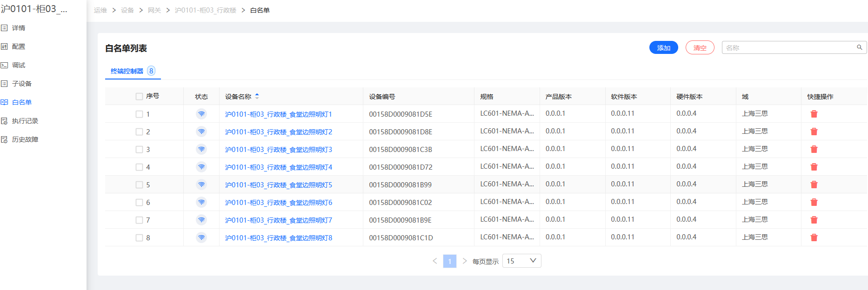Check the checkbox for row 1
This screenshot has height=290, width=868.
click(139, 114)
